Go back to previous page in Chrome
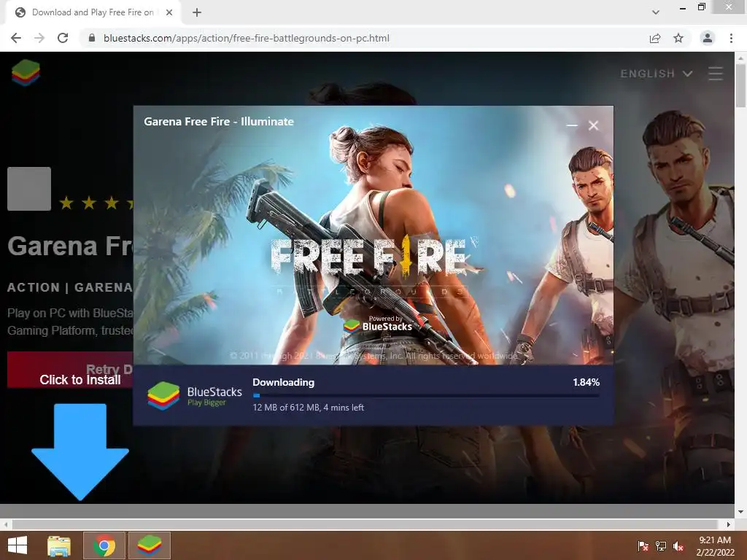This screenshot has height=560, width=747. click(x=16, y=38)
